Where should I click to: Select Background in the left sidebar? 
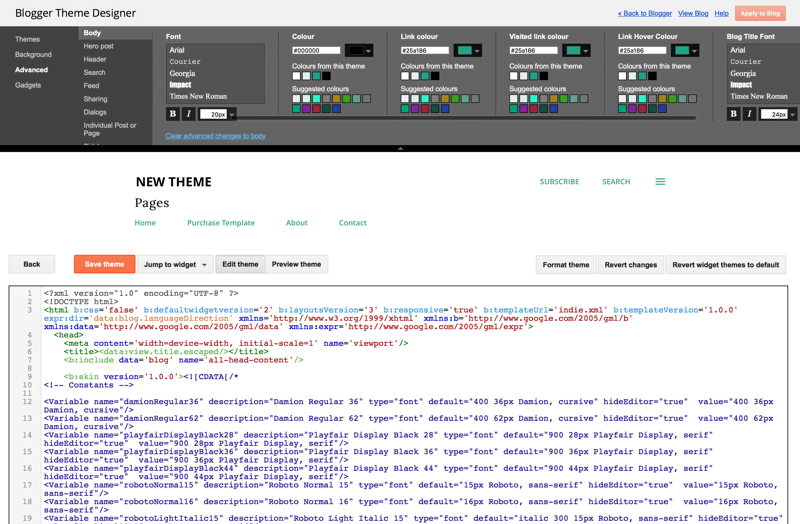[33, 55]
